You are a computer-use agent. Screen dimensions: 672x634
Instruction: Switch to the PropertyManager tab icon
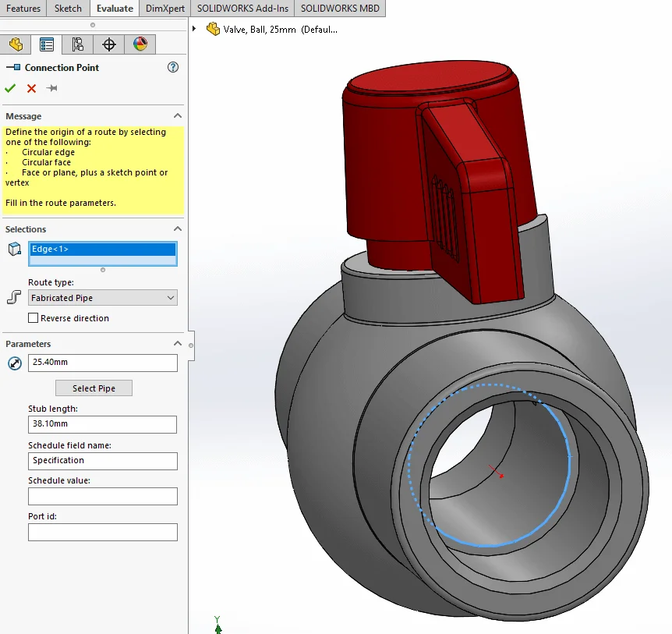point(47,44)
